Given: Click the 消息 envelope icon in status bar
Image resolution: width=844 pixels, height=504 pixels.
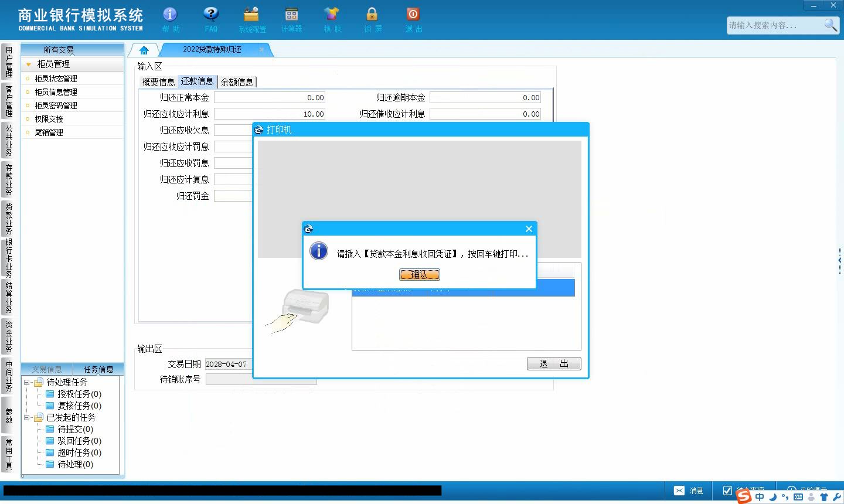Looking at the screenshot, I should point(679,491).
